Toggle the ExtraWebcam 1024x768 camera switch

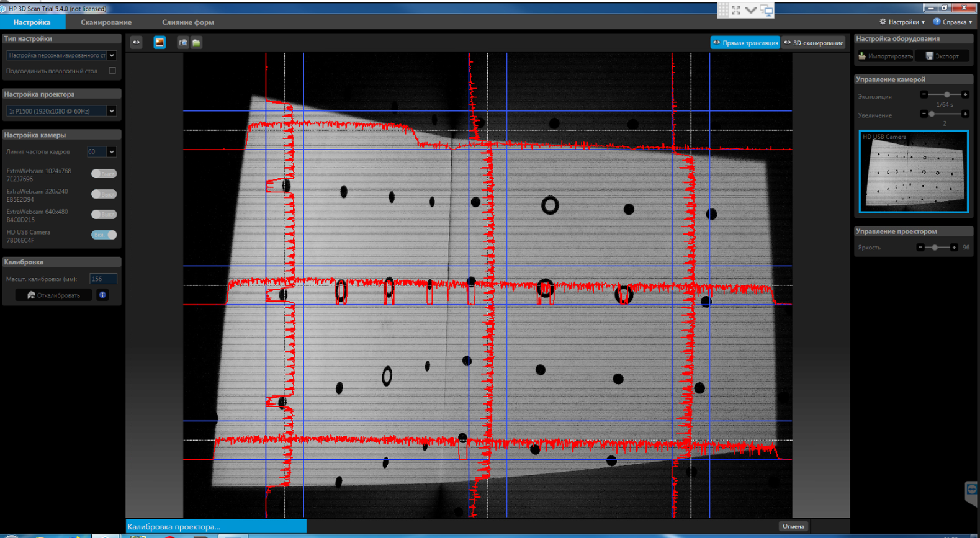click(x=104, y=174)
